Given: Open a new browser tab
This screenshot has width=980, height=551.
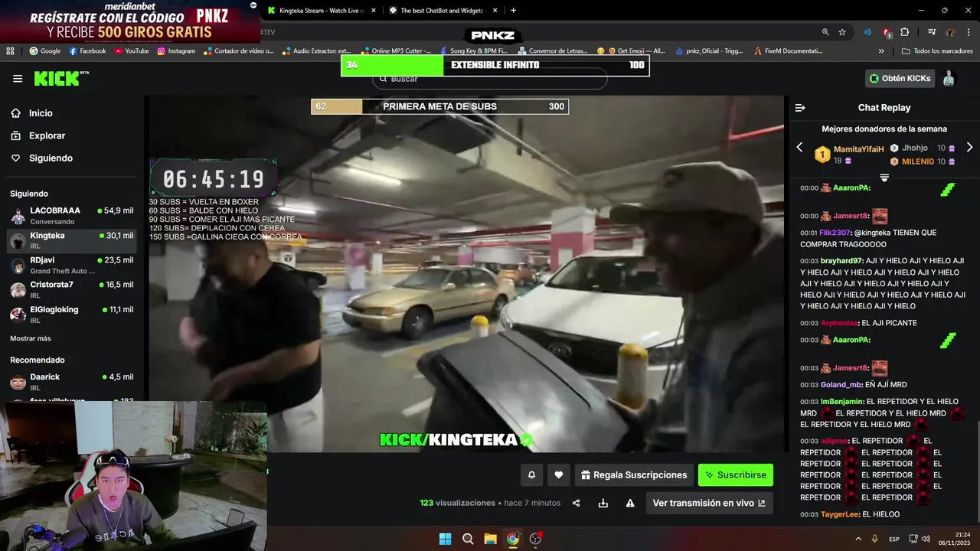Looking at the screenshot, I should pos(513,11).
